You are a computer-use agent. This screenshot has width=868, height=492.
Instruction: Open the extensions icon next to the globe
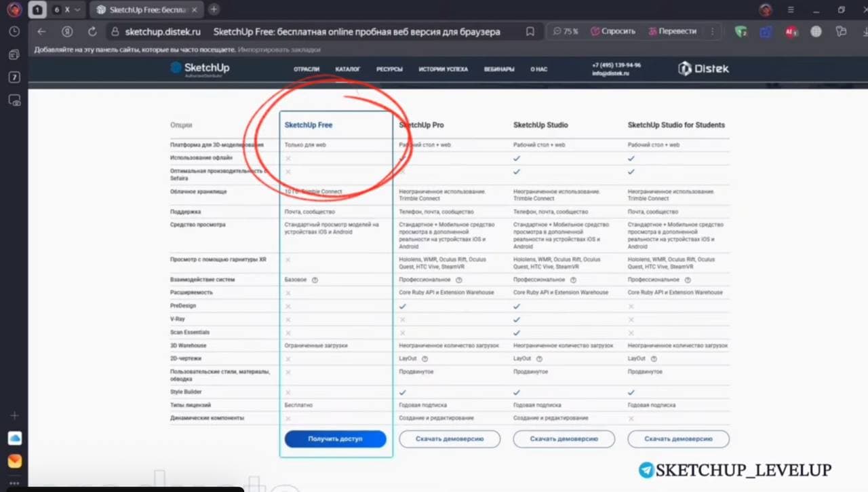[x=842, y=32]
